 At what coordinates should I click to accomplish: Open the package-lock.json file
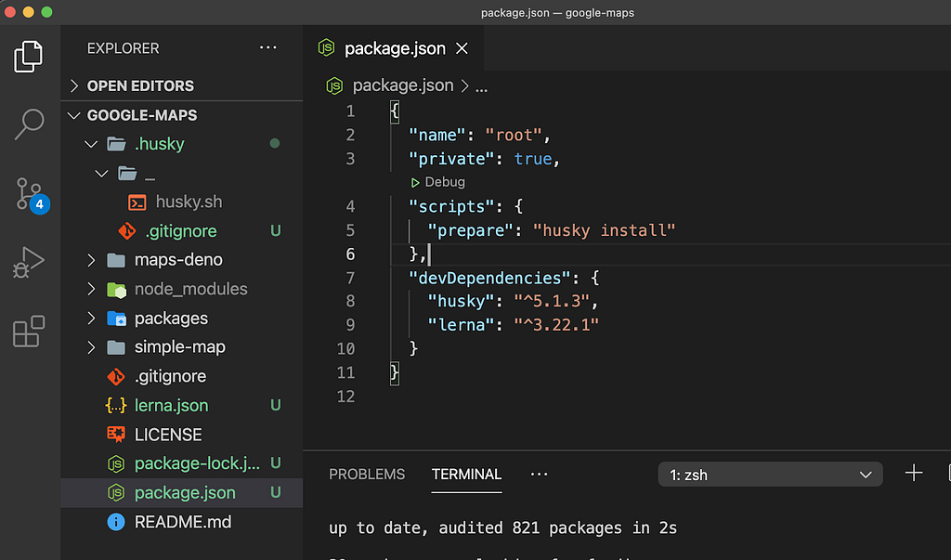click(182, 463)
